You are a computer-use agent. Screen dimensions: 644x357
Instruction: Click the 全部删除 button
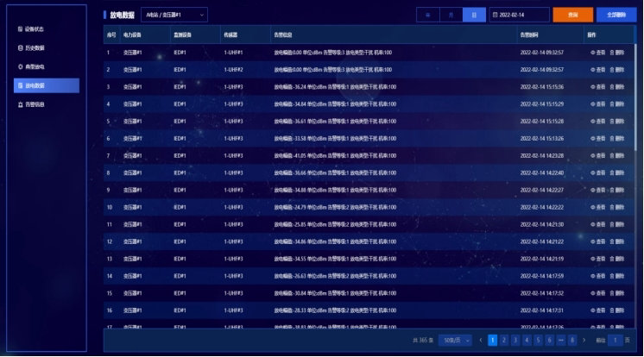[x=616, y=15]
